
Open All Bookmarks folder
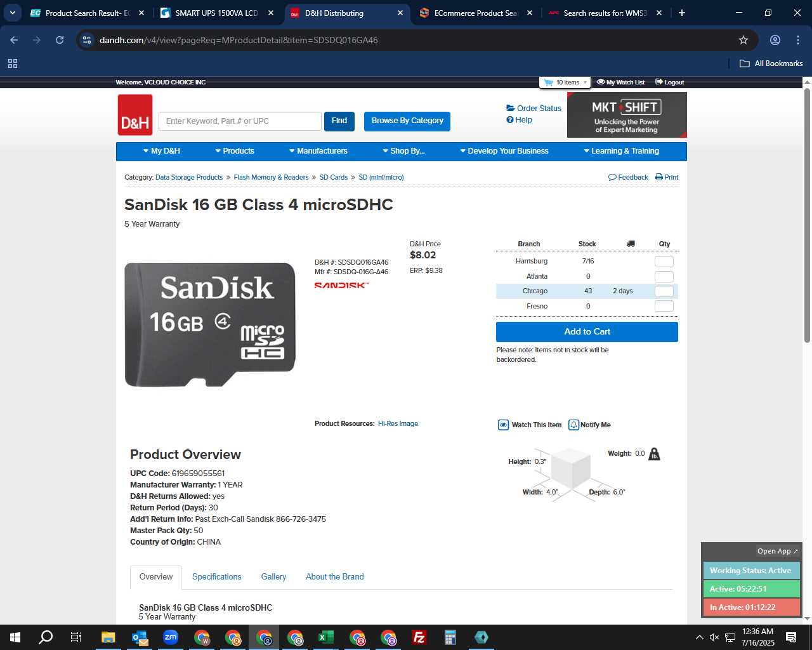771,63
